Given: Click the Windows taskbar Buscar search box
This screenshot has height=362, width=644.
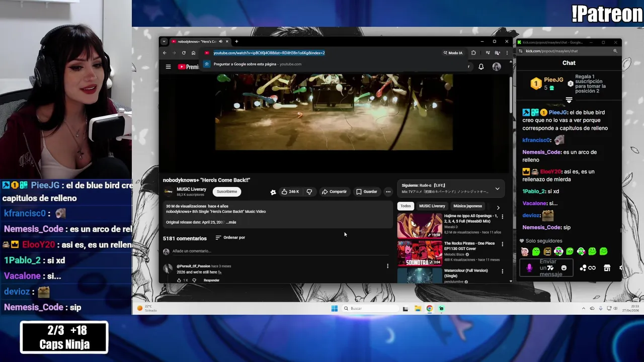Looking at the screenshot, I should (370, 308).
